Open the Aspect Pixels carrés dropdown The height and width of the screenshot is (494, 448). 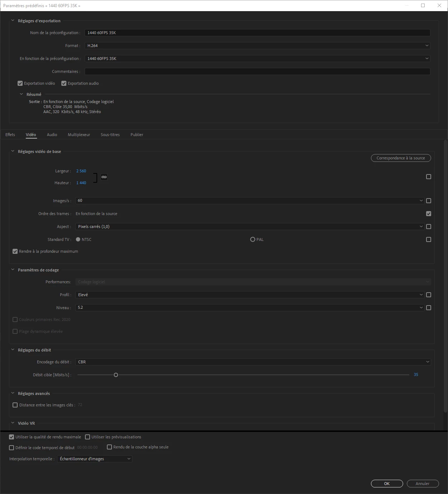(x=250, y=227)
